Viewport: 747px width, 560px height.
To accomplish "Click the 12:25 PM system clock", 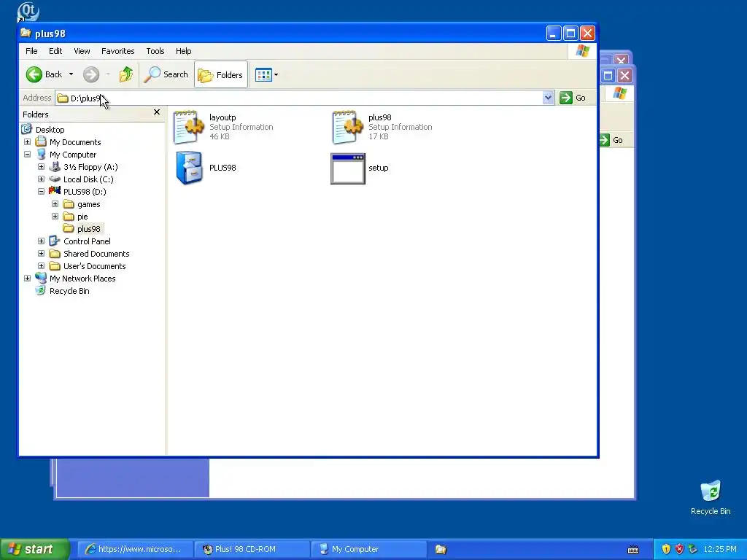I will (x=720, y=549).
